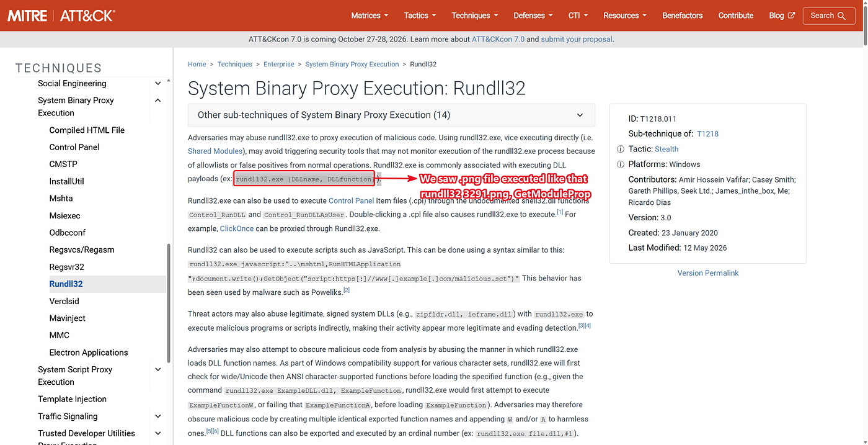868x445 pixels.
Task: Click the ID T1218.011 text
Action: pyautogui.click(x=652, y=118)
